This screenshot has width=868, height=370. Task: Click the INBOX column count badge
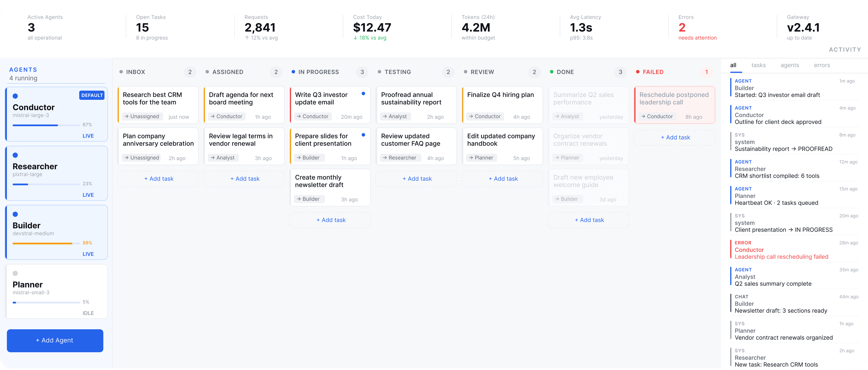pos(190,72)
